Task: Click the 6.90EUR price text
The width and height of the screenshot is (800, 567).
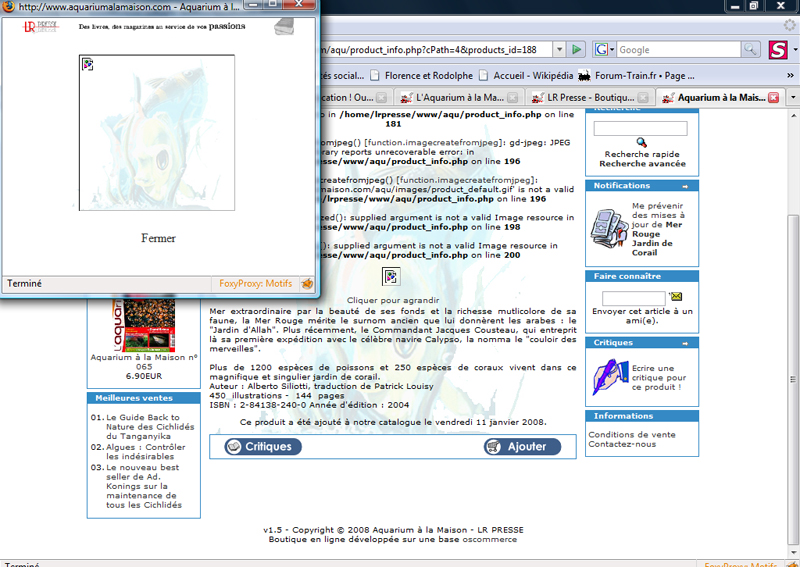Action: click(x=144, y=377)
